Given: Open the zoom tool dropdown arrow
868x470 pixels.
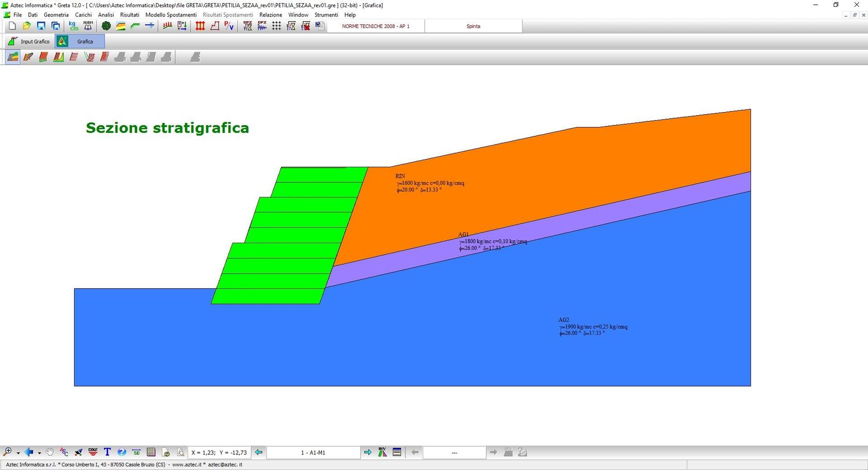Looking at the screenshot, I should click(18, 453).
